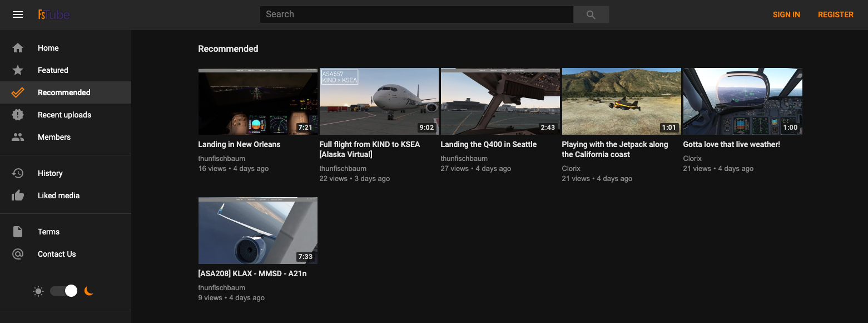Click the search magnifier button

[x=591, y=14]
